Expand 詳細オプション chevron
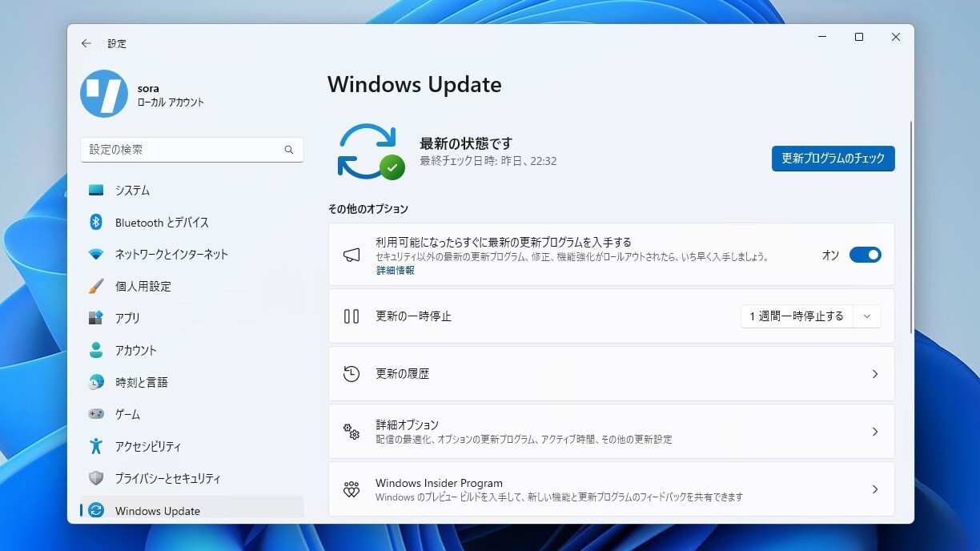The height and width of the screenshot is (551, 980). coord(875,432)
